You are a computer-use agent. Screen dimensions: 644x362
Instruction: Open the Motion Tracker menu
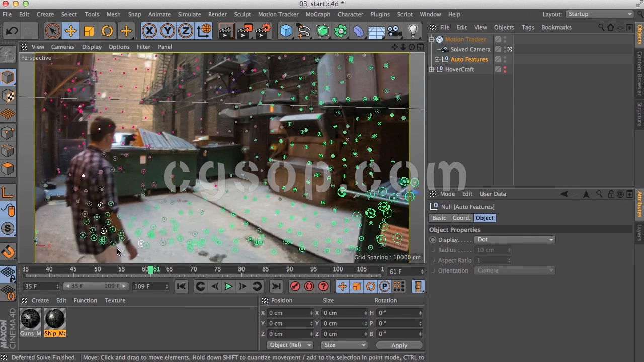tap(278, 14)
